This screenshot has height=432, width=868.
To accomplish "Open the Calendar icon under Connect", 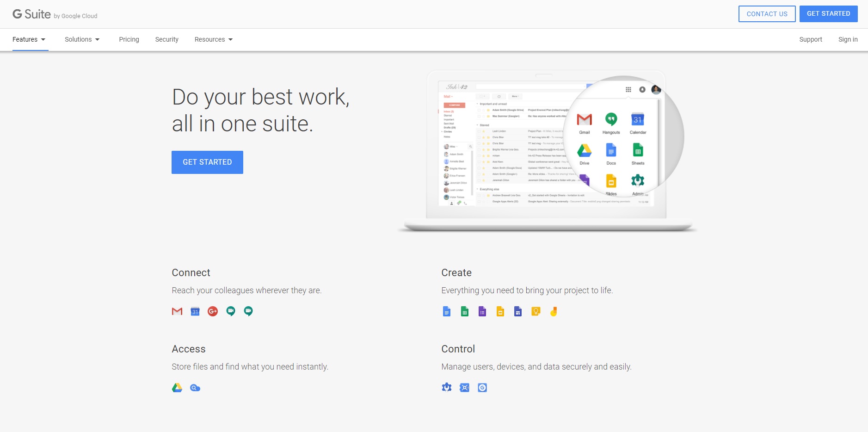I will pyautogui.click(x=195, y=311).
